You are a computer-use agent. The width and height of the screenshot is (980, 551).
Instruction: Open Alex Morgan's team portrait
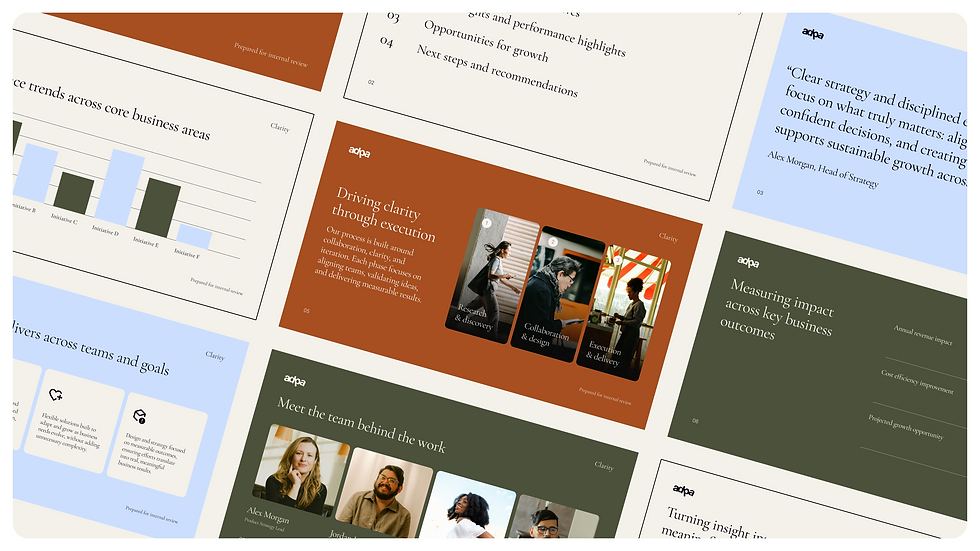(301, 470)
